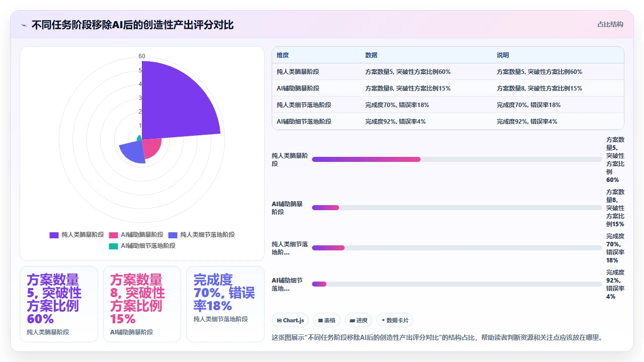Click the 数据卡片 tag button
Viewport: 644px width, 362px height.
(395, 320)
